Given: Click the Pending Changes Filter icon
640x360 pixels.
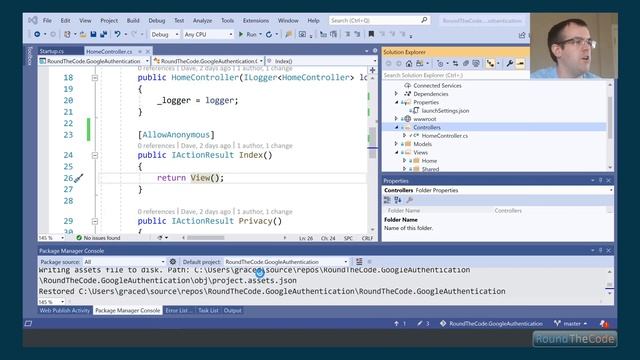Looking at the screenshot, I should coord(440,64).
